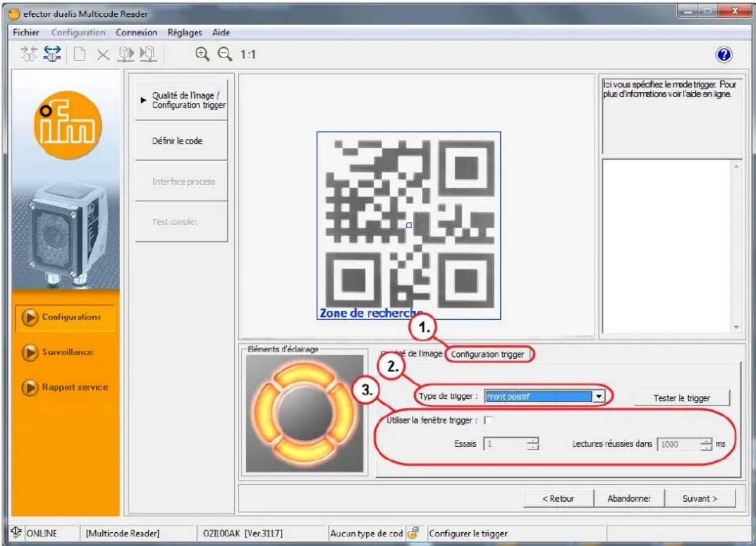Open help via the blue question icon

[x=724, y=55]
